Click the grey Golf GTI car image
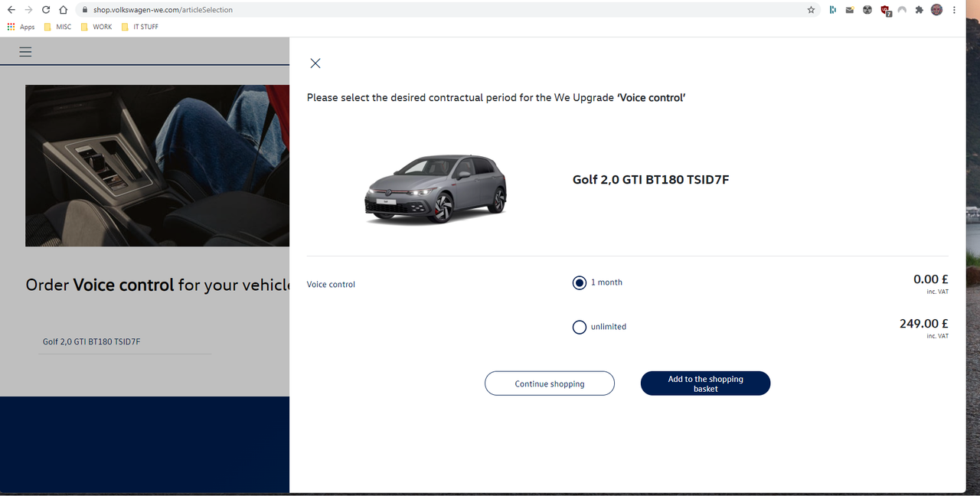The width and height of the screenshot is (980, 496). click(436, 188)
